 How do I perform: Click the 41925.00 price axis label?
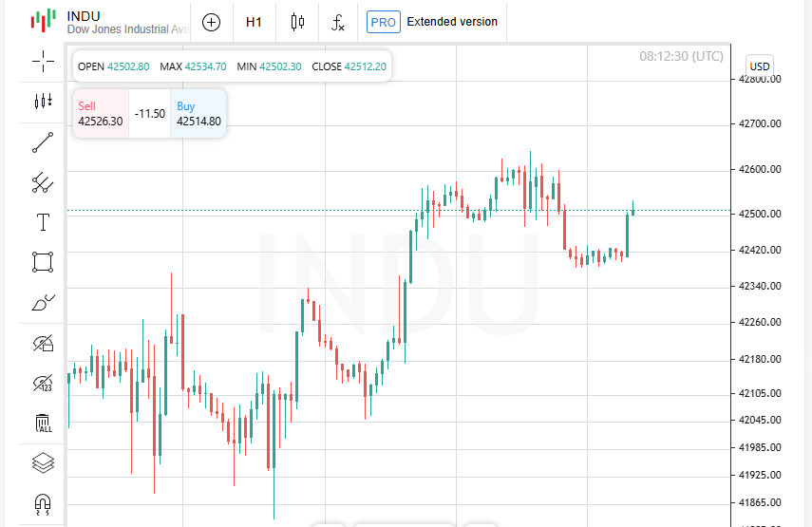click(x=760, y=475)
